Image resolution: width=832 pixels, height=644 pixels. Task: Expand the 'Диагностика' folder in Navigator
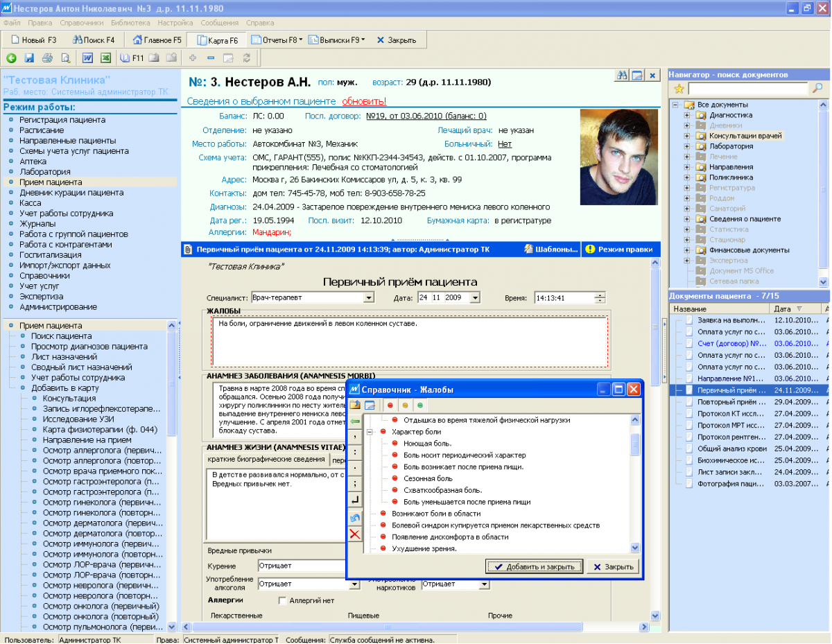pos(687,115)
